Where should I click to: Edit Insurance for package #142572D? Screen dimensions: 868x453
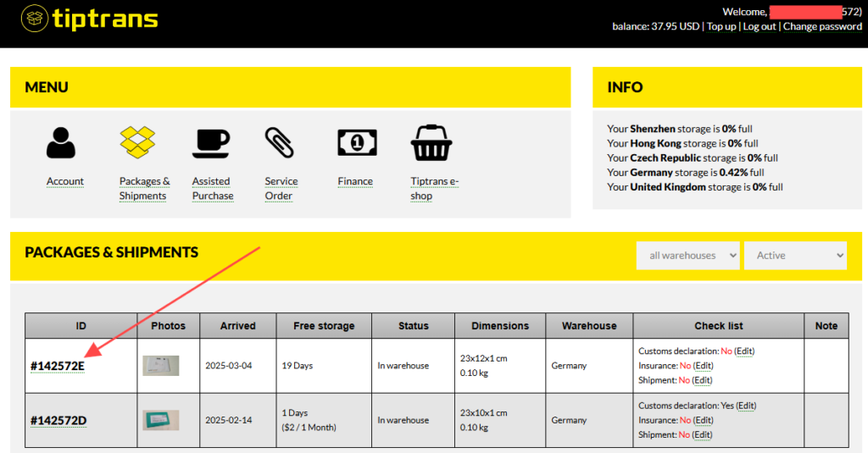pos(703,420)
